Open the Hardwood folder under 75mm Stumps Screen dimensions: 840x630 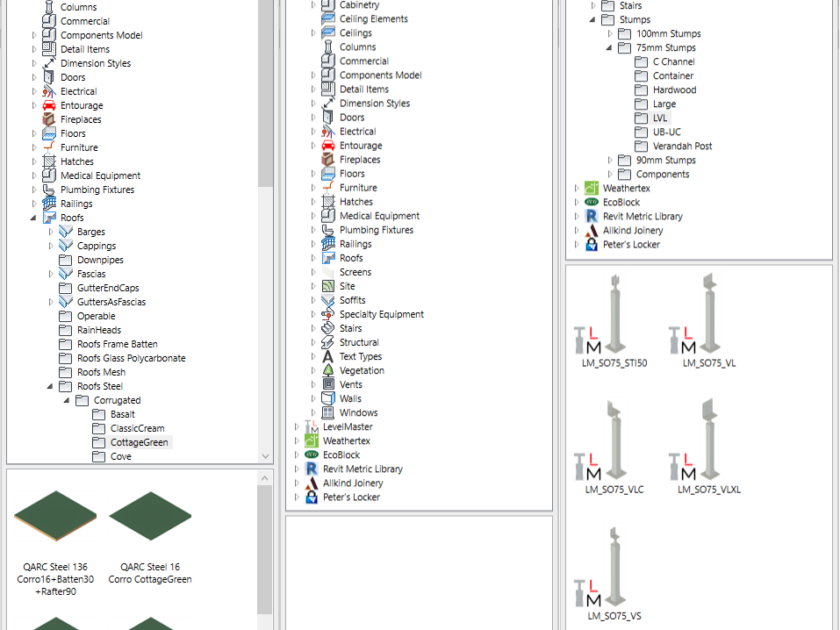[674, 90]
